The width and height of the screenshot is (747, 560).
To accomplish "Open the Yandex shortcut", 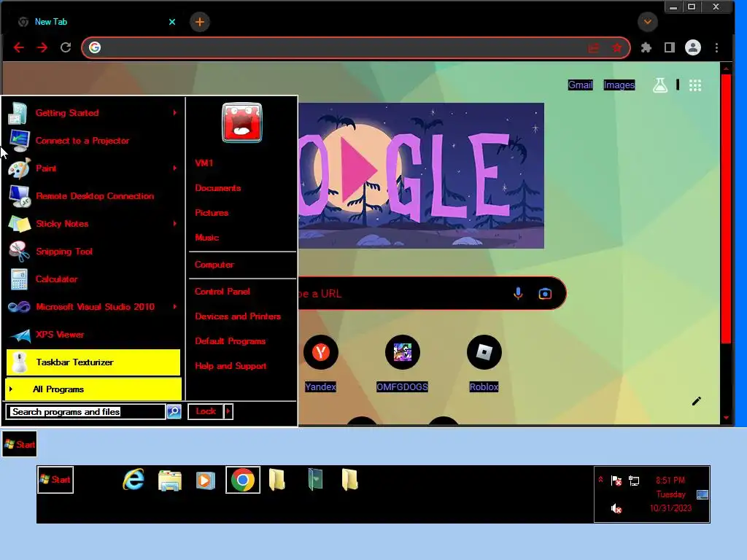I will pos(321,364).
